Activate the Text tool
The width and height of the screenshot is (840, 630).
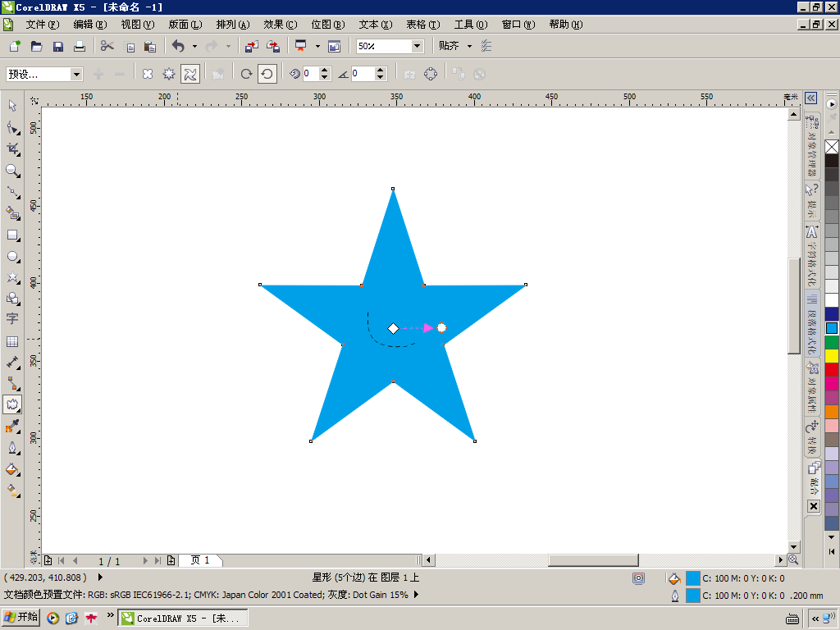[12, 319]
